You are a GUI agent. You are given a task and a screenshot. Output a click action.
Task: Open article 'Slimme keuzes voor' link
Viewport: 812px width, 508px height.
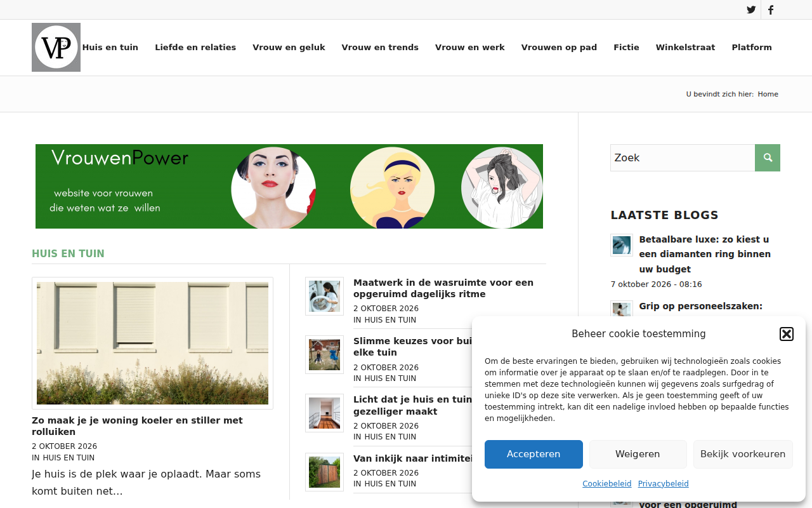[x=412, y=347]
